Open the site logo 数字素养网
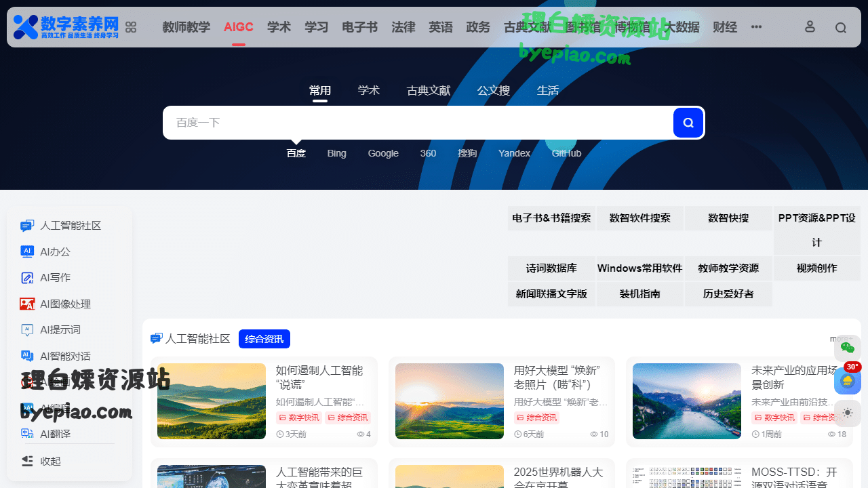Screen dimensions: 868x488 66,27
